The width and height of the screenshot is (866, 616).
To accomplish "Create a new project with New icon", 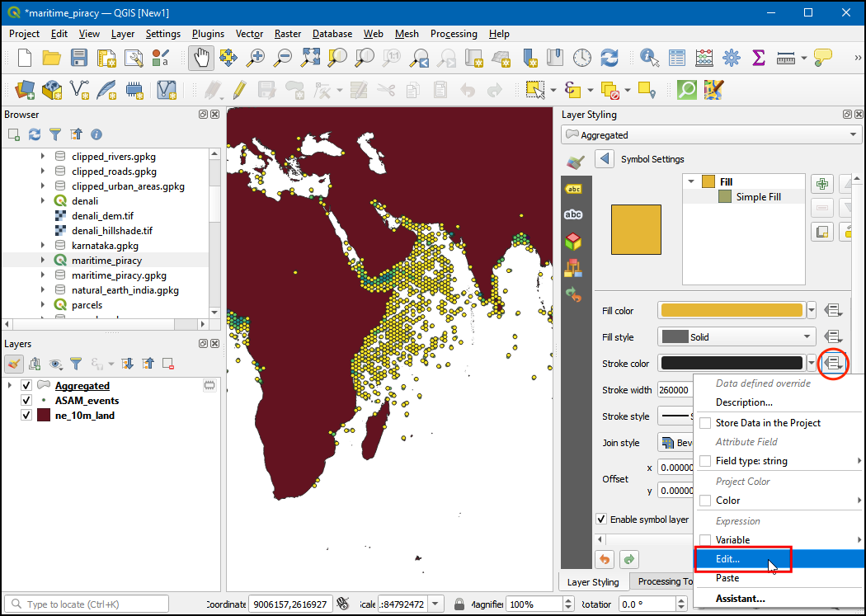I will tap(25, 58).
